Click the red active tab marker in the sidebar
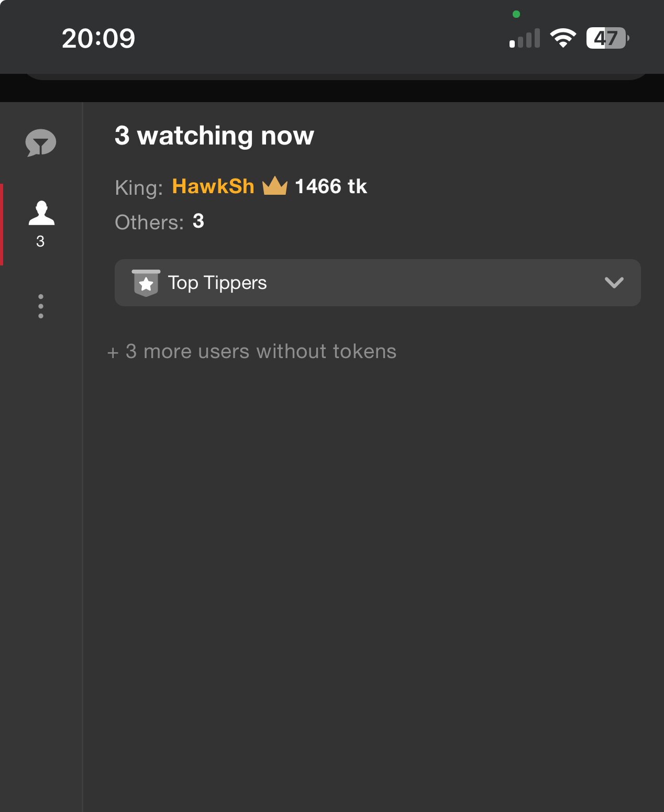This screenshot has height=812, width=664. pos(2,224)
